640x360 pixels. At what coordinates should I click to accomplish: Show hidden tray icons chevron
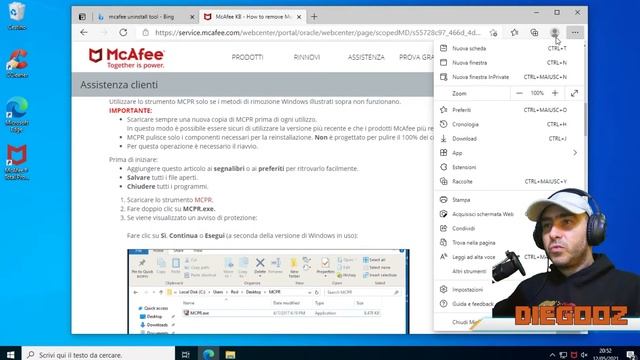click(x=553, y=355)
